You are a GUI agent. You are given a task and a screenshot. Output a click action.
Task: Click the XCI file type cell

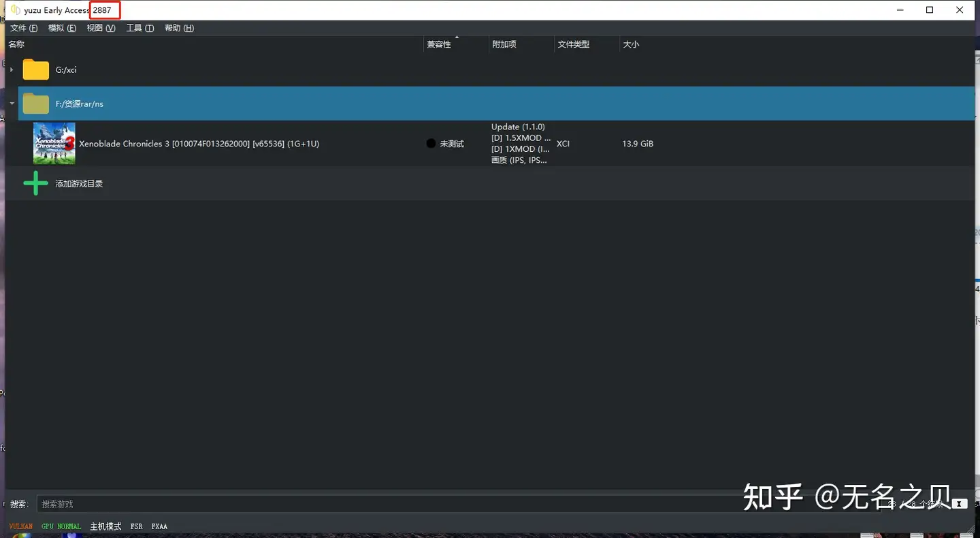pos(563,144)
